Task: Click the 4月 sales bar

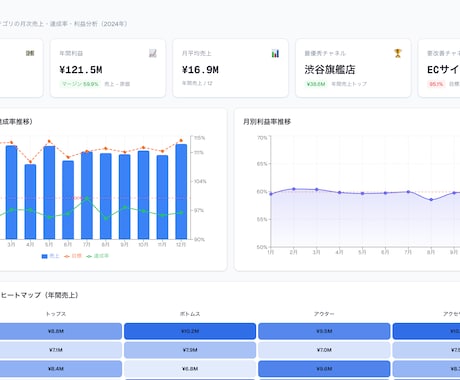Action: pos(30,202)
